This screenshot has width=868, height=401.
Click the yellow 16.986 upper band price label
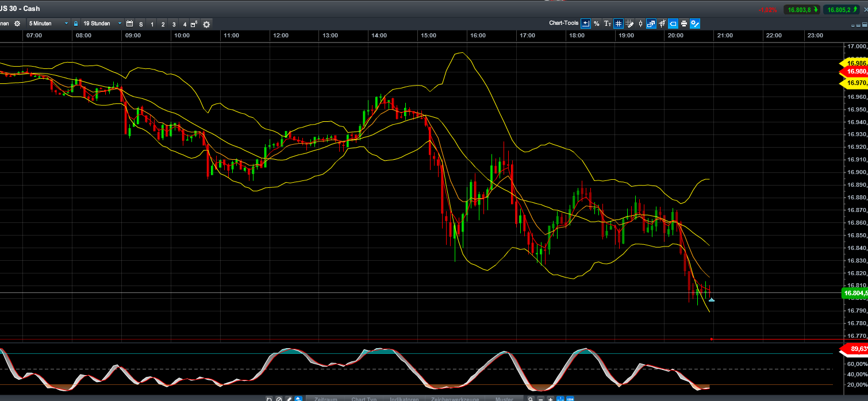pos(854,63)
